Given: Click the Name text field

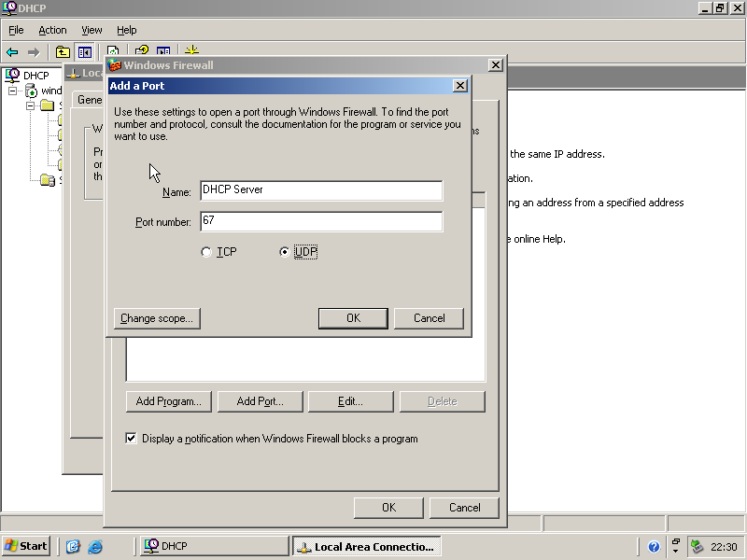Looking at the screenshot, I should point(320,190).
